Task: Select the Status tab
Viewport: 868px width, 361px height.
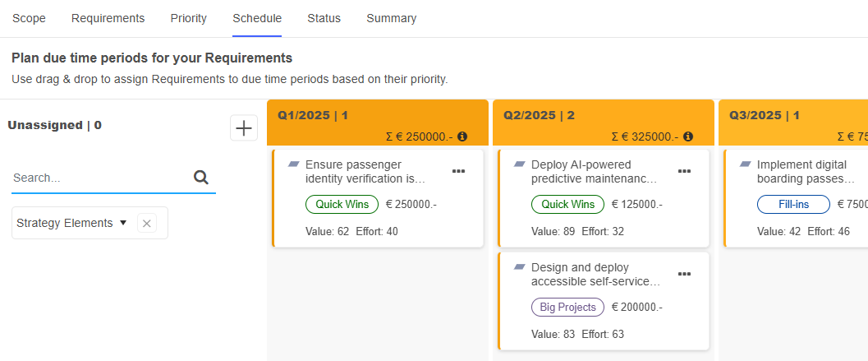Action: click(324, 18)
